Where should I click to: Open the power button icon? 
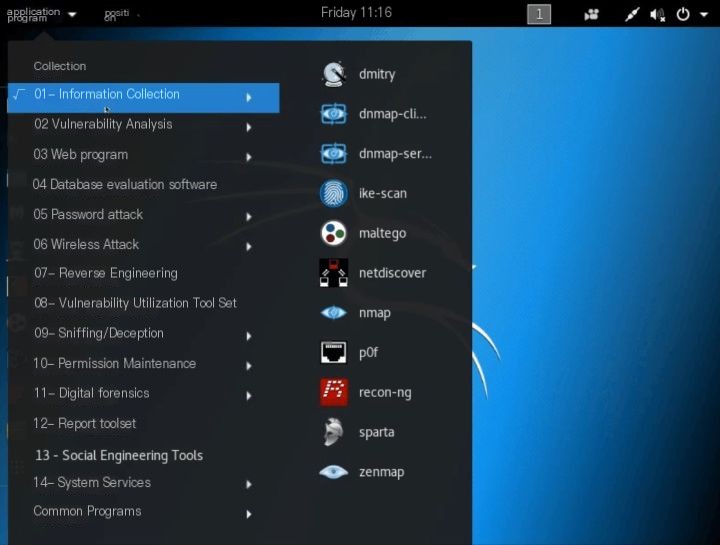click(x=683, y=14)
